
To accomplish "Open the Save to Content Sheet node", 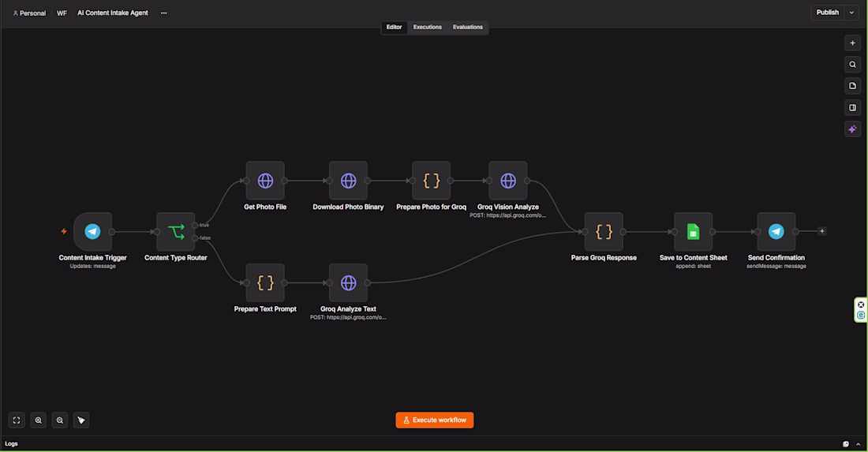I will click(x=693, y=231).
